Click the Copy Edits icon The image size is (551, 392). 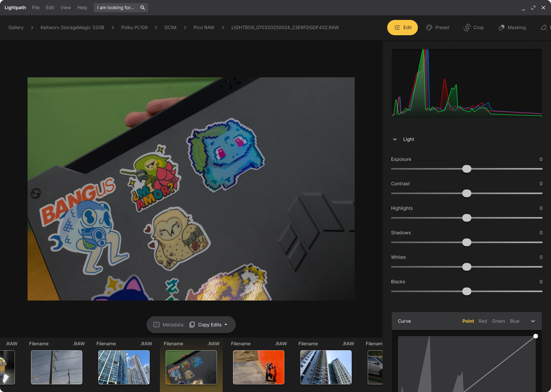(x=192, y=325)
